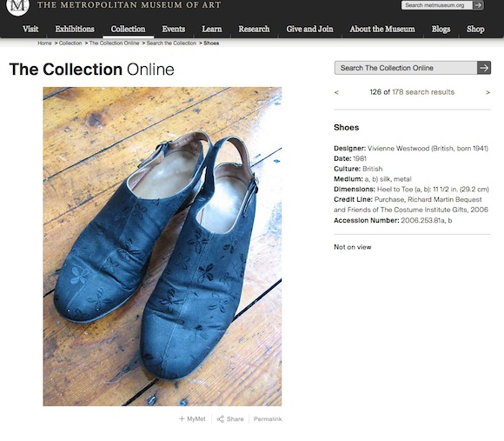
Task: Open the Research menu item
Action: point(254,29)
